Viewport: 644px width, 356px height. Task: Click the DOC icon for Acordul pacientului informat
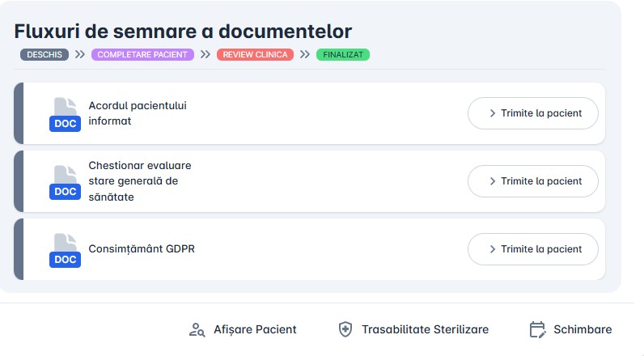click(x=65, y=114)
